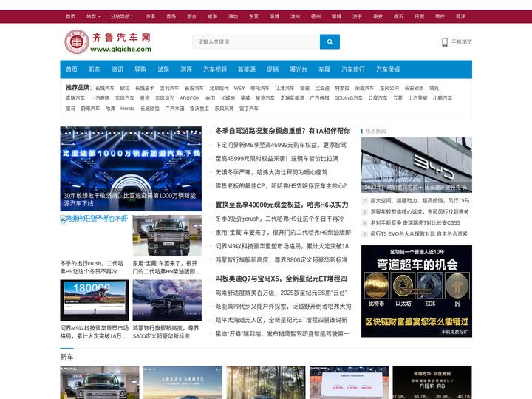Viewport: 532px width, 399px height.
Task: Click the 区块链 弯道超车的机会 advertisement banner
Action: 417,291
